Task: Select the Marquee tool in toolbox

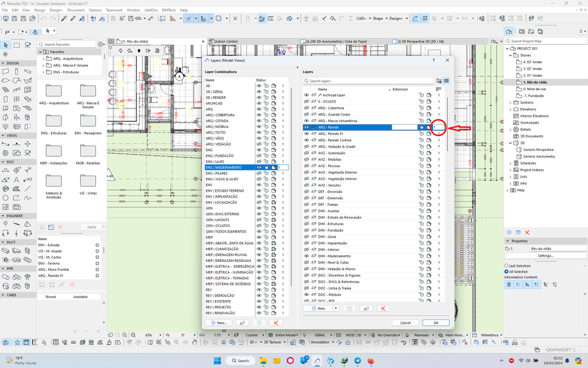Action: 16,45
